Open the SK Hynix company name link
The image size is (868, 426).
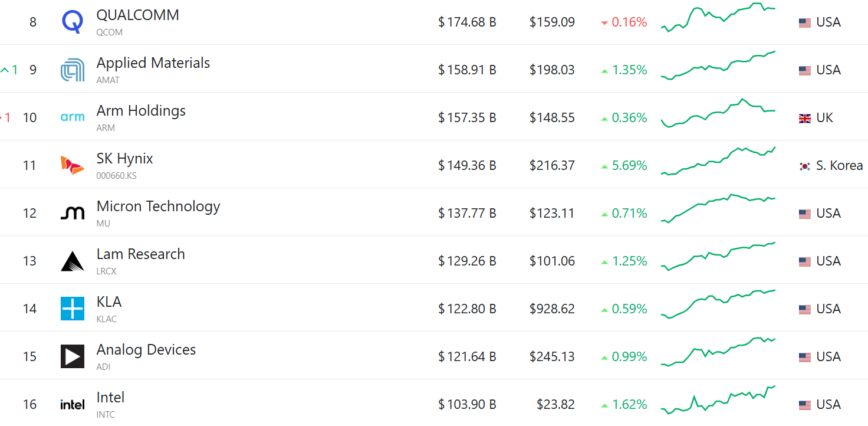124,159
